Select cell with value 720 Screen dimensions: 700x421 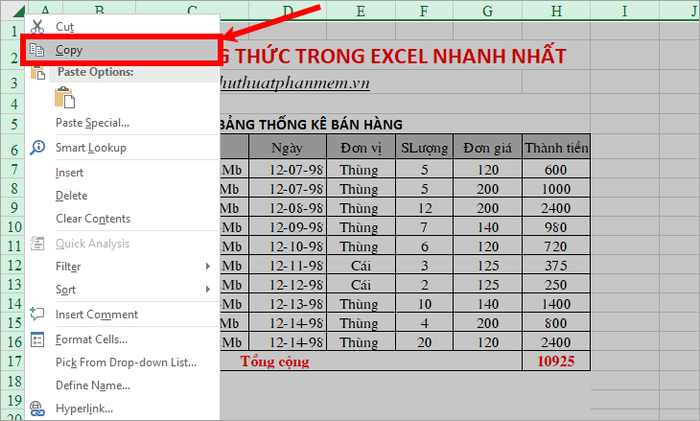click(x=556, y=246)
